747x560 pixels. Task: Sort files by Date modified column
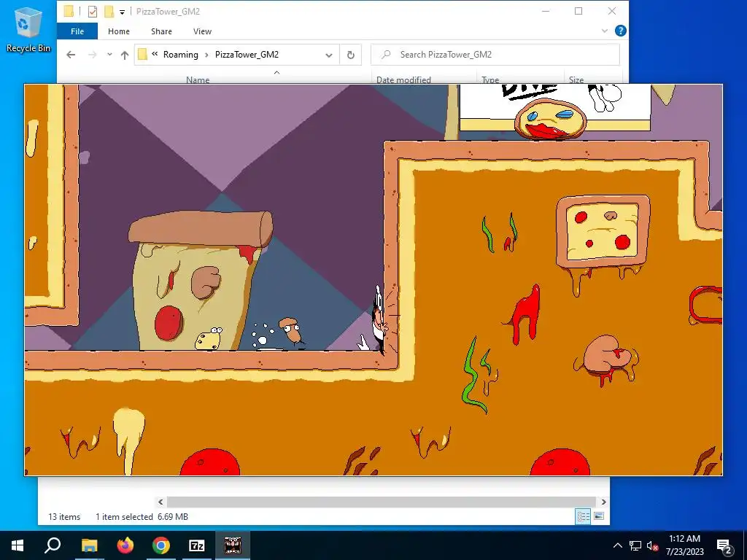click(x=403, y=79)
